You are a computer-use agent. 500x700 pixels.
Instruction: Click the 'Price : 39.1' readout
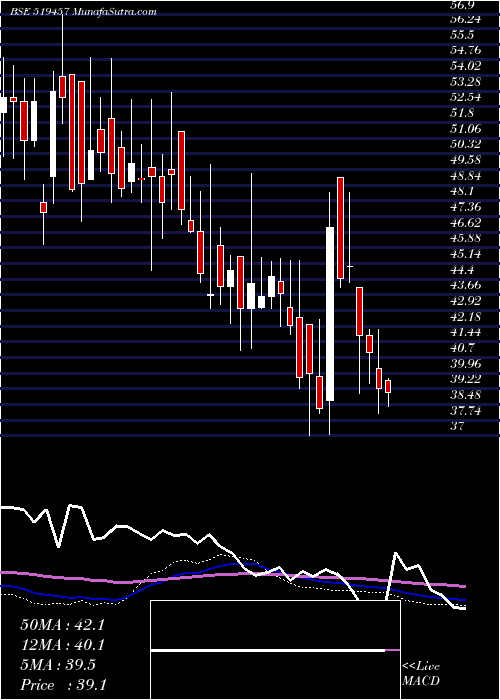62,685
